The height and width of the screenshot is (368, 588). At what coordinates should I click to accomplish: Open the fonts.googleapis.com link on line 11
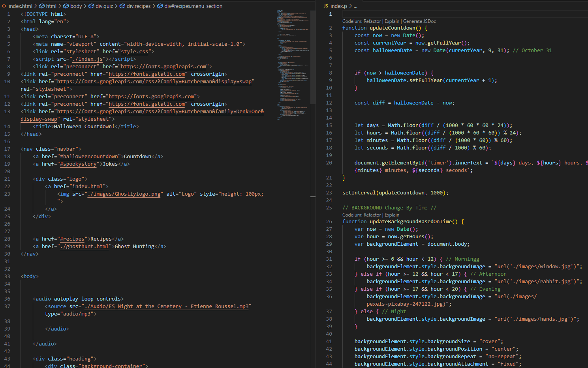151,97
